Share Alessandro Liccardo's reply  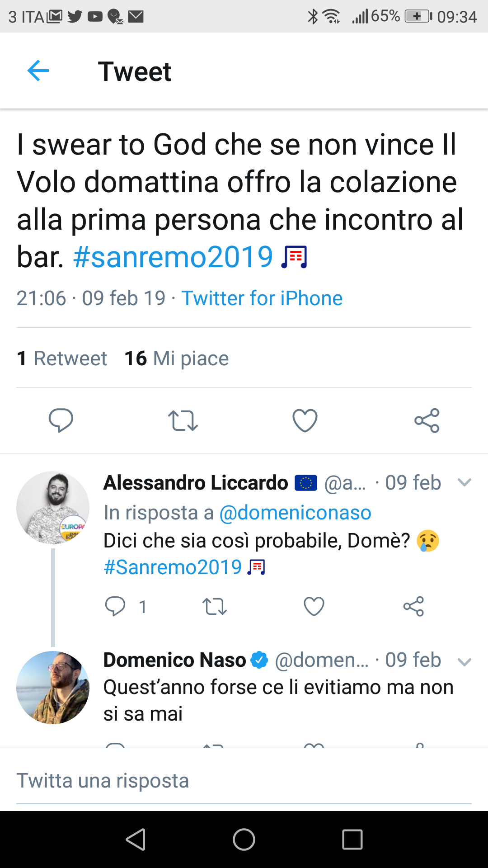coord(413,606)
